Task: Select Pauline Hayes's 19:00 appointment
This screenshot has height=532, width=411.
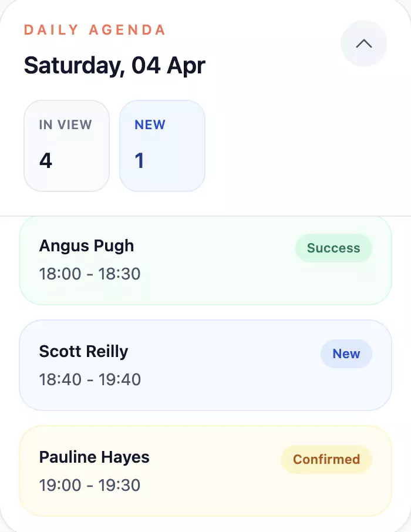Action: [204, 470]
